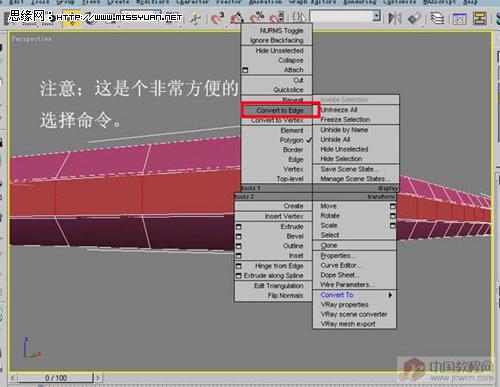
Task: Advance time slider with right arrow
Action: click(98, 378)
